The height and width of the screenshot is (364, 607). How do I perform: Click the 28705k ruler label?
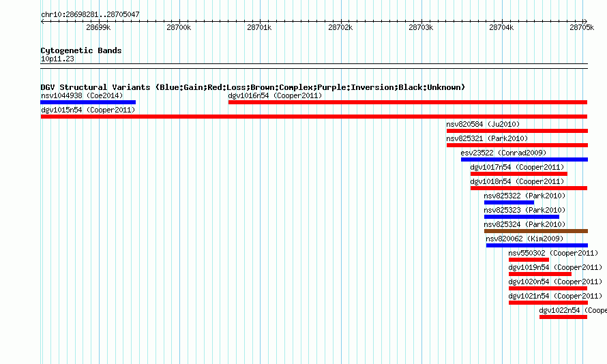pos(582,27)
